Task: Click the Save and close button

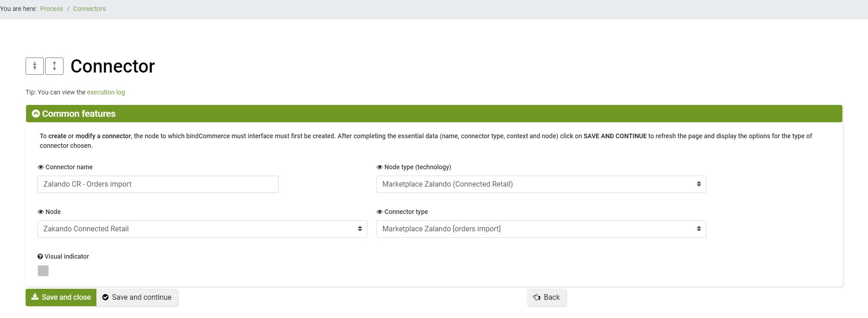Action: click(x=61, y=297)
